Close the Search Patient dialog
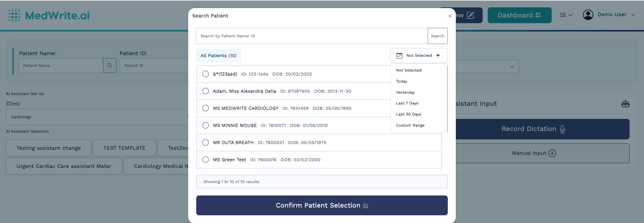644x223 pixels. [x=450, y=16]
